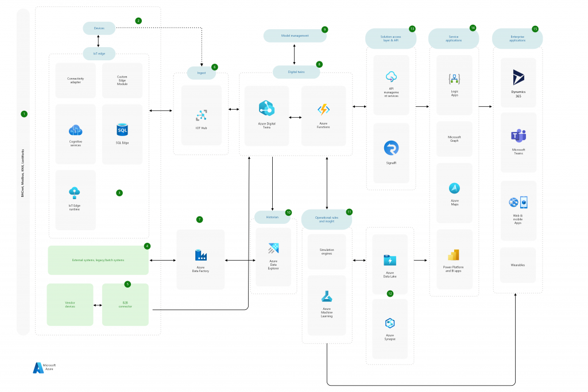The height and width of the screenshot is (392, 588).
Task: Click the IoT Hub icon
Action: click(201, 115)
